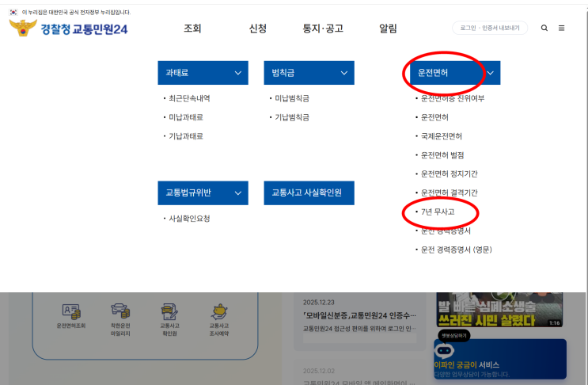Select 기납과태료 link

coord(186,136)
